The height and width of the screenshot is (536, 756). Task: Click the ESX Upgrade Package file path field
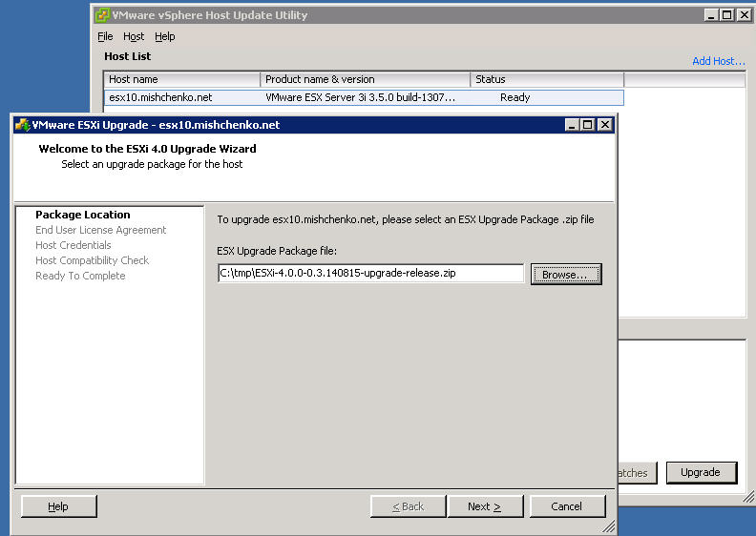click(x=370, y=273)
